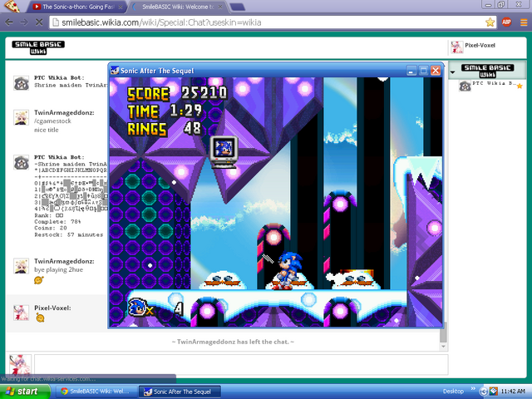Open the Windows start menu
The width and height of the screenshot is (532, 399).
click(x=24, y=392)
